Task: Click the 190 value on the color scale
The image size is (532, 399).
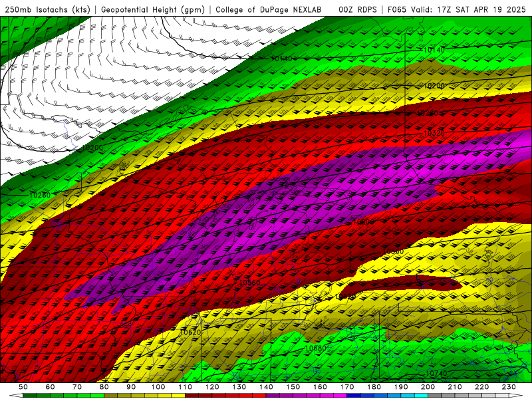Action: pos(401,387)
